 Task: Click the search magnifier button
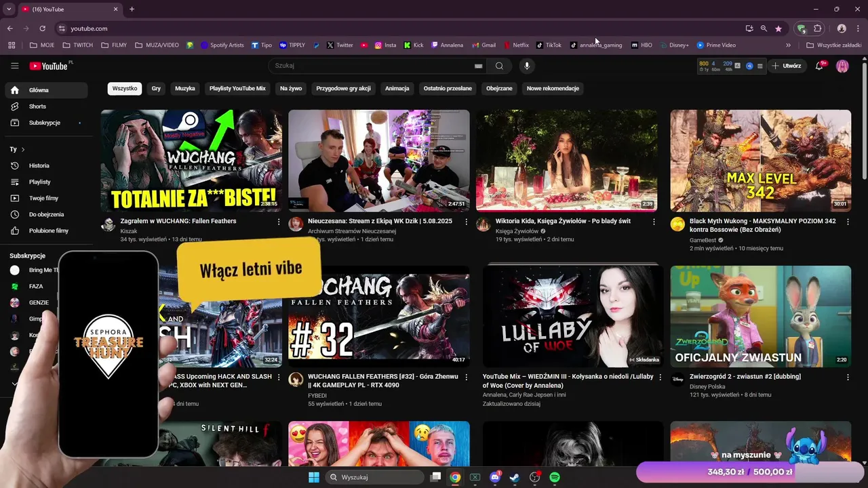point(499,66)
